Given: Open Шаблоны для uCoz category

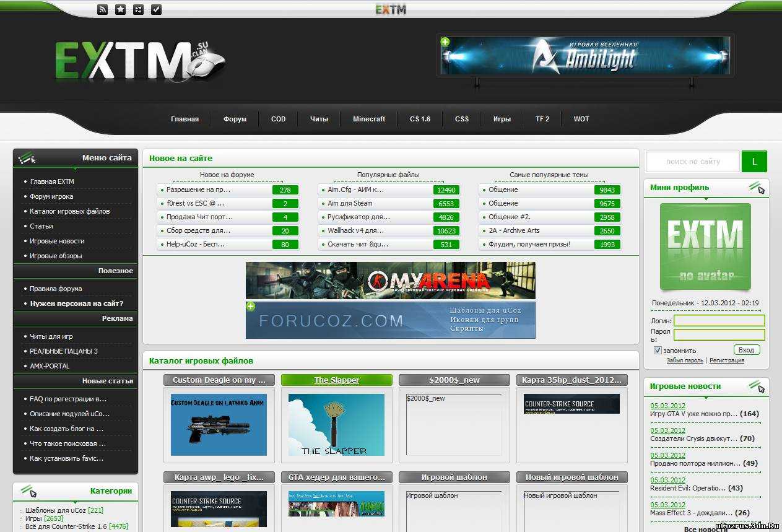Looking at the screenshot, I should click(56, 510).
